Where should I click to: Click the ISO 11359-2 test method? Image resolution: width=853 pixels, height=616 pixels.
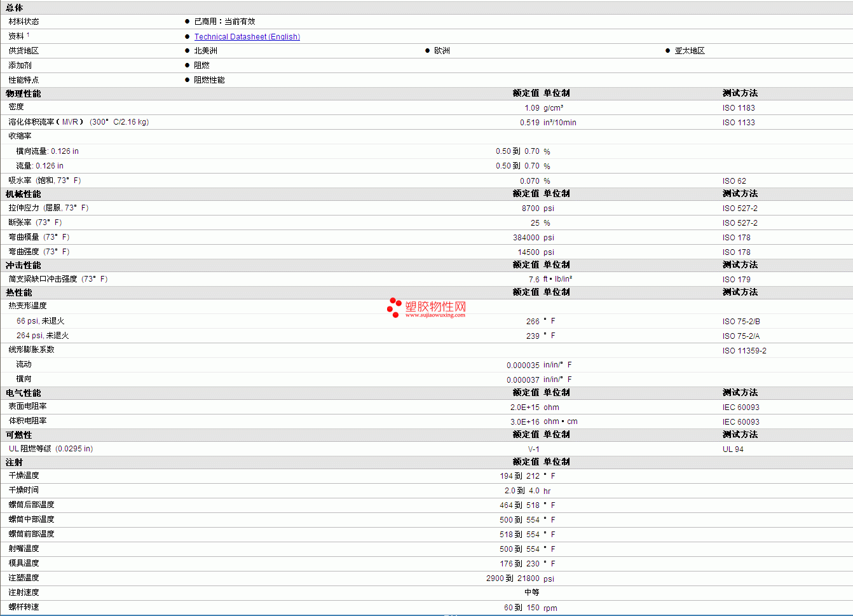[x=744, y=351]
